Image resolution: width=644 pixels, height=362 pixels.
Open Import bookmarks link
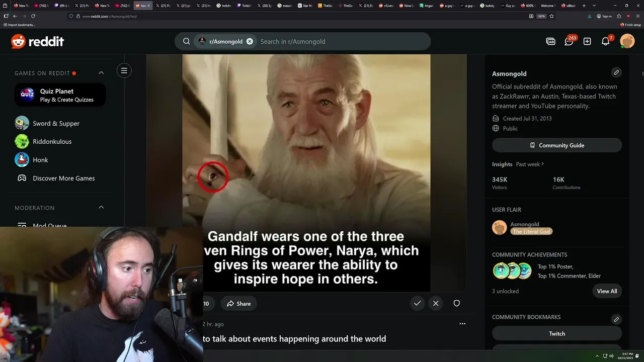click(19, 25)
